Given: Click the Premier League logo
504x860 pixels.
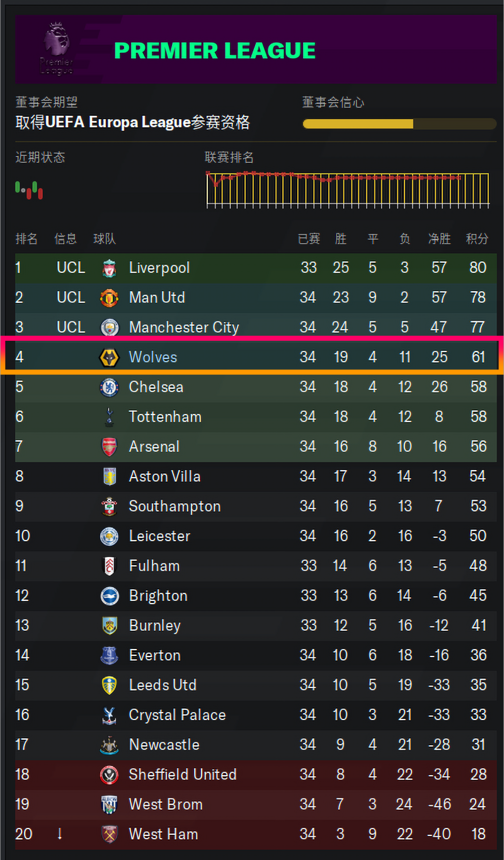Looking at the screenshot, I should coord(56,49).
